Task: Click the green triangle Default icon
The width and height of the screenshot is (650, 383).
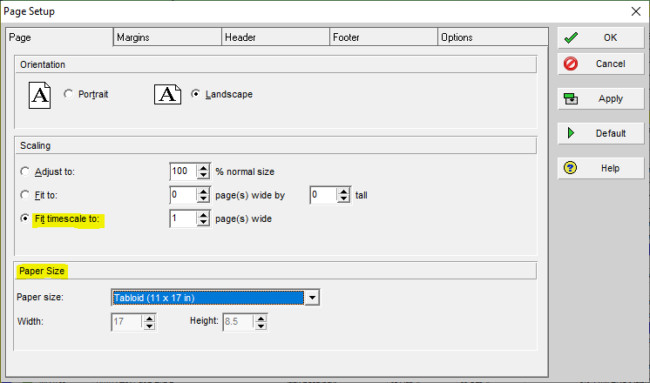Action: [x=571, y=133]
